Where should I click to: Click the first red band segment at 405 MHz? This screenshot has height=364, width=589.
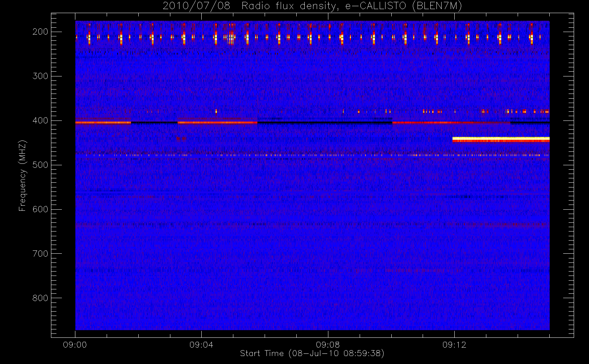click(x=103, y=123)
